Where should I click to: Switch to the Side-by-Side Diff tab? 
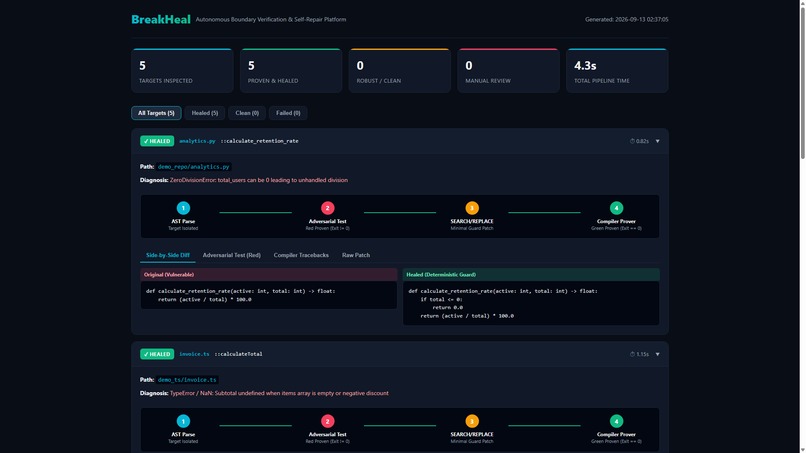click(x=168, y=255)
